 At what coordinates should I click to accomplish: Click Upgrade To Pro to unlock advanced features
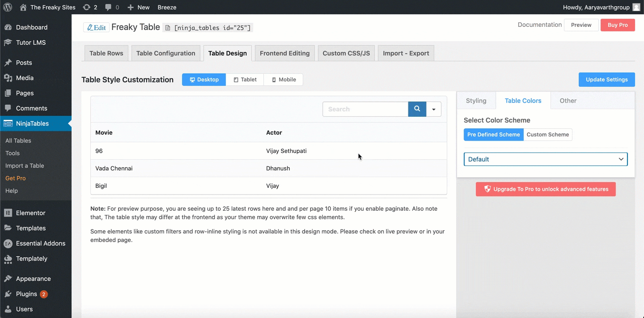coord(546,189)
